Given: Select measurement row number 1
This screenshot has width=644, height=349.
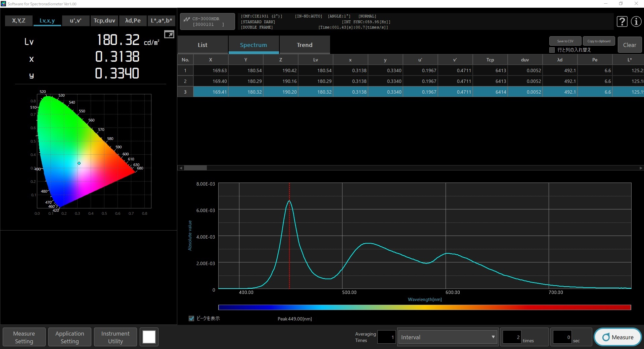Looking at the screenshot, I should [x=185, y=70].
